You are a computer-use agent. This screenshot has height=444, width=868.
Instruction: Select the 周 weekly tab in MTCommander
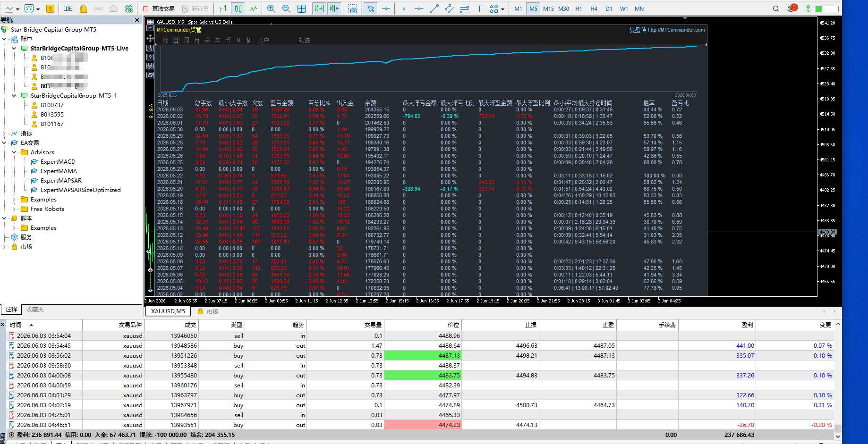[x=187, y=40]
